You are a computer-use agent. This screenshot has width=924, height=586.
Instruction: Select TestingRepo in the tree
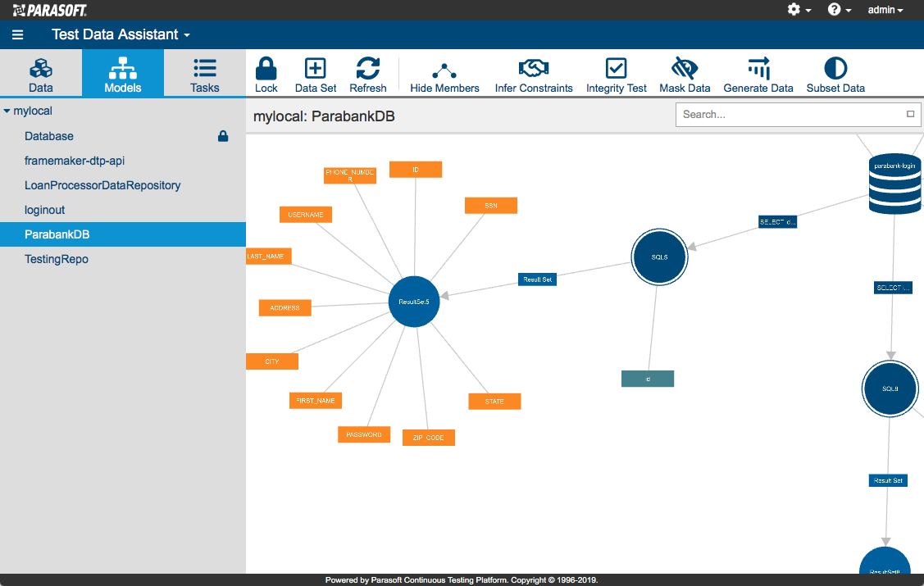(x=57, y=259)
